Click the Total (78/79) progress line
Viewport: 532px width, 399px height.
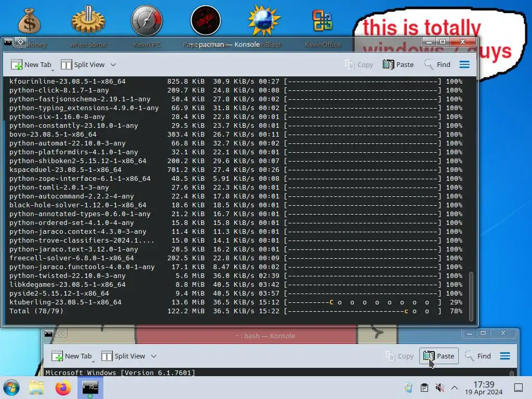[236, 311]
